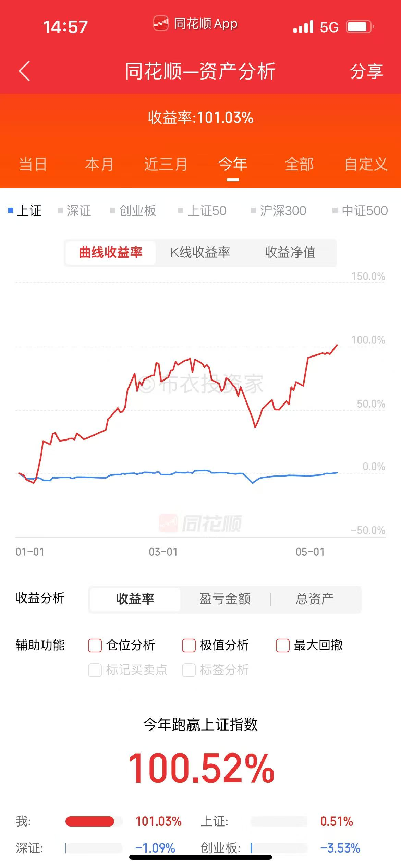Tap the red 我 return progress bar

pos(90,821)
